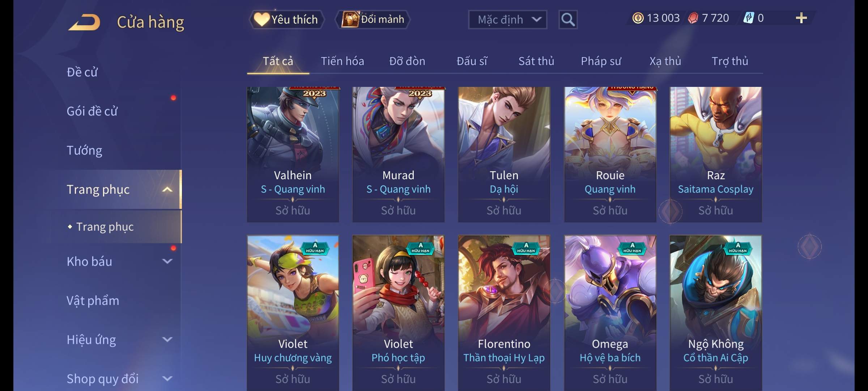Open Yêu thích favorites heart button
The height and width of the screenshot is (391, 868).
[287, 20]
